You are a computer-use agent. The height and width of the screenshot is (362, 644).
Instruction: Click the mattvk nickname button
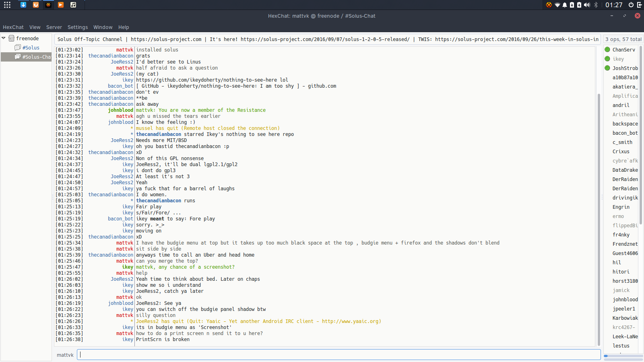tap(65, 355)
